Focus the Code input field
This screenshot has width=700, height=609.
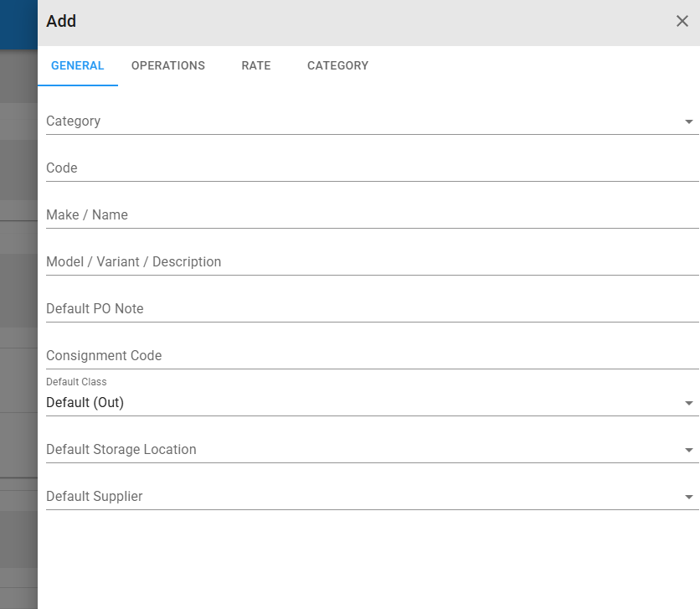373,168
